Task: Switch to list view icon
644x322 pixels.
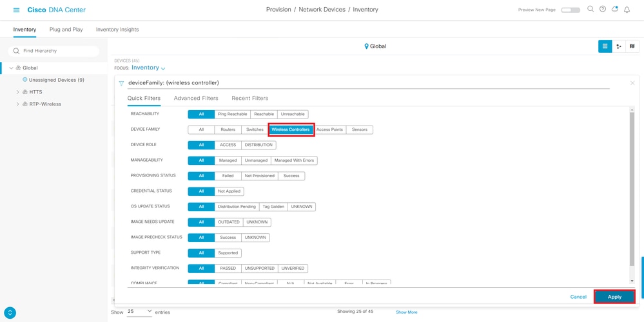Action: 605,46
